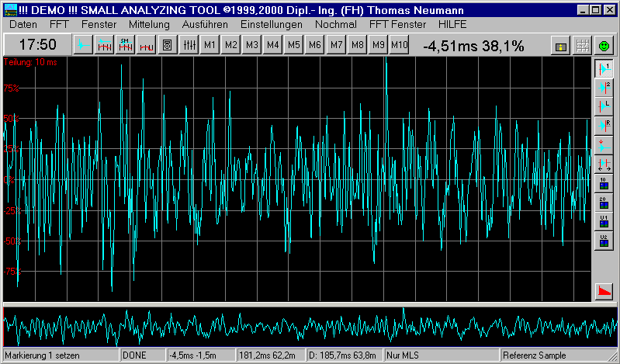Select the marker 2 tool in right sidebar
620x364 pixels.
[x=603, y=88]
